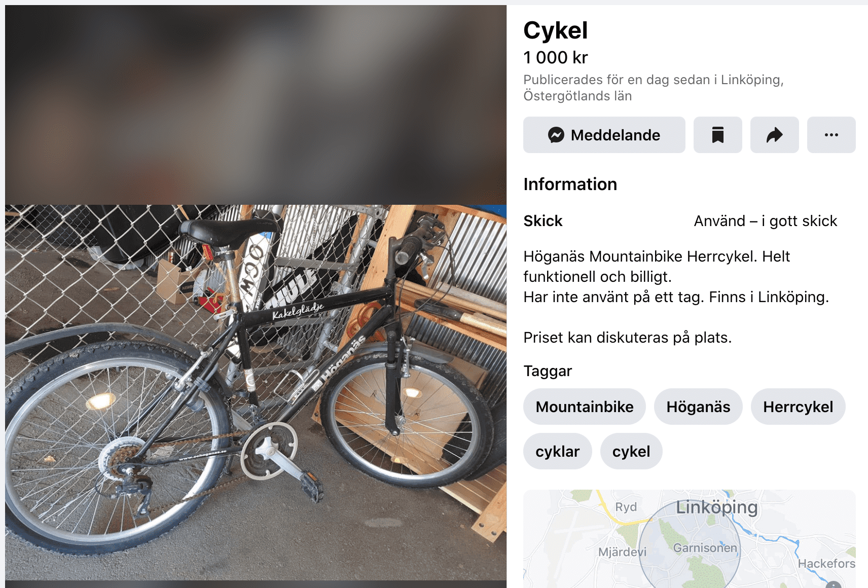The image size is (868, 588).
Task: Click the Linköping location map
Action: click(689, 538)
